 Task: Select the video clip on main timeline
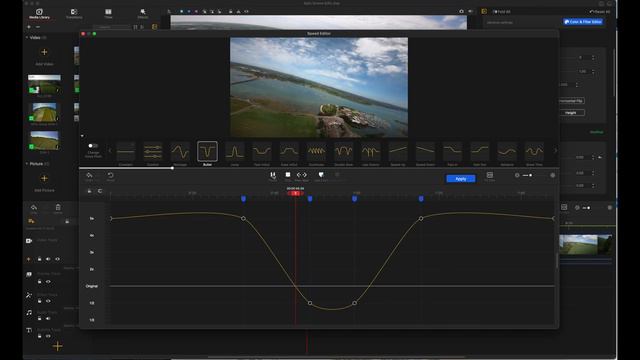pyautogui.click(x=585, y=245)
